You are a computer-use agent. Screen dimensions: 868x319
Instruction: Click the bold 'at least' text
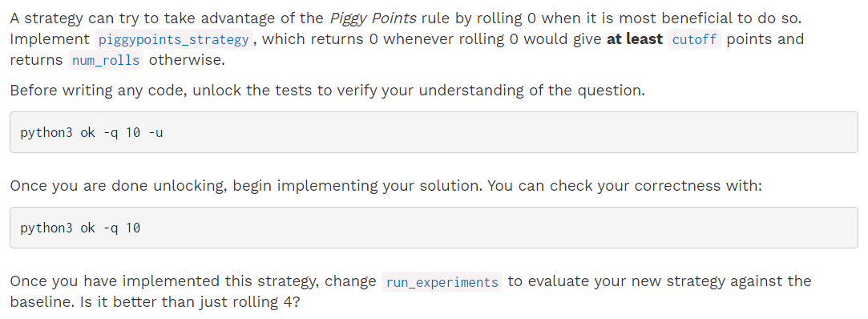point(635,39)
